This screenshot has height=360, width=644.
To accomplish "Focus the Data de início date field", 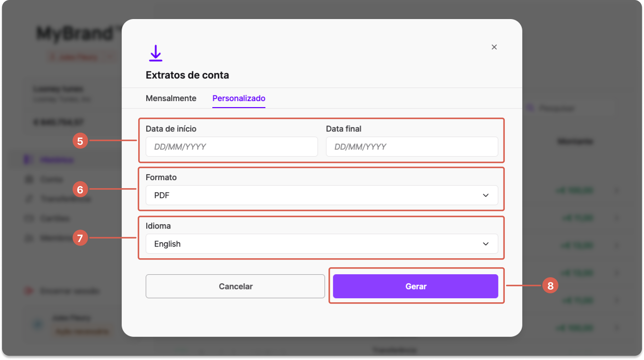I will click(x=232, y=146).
